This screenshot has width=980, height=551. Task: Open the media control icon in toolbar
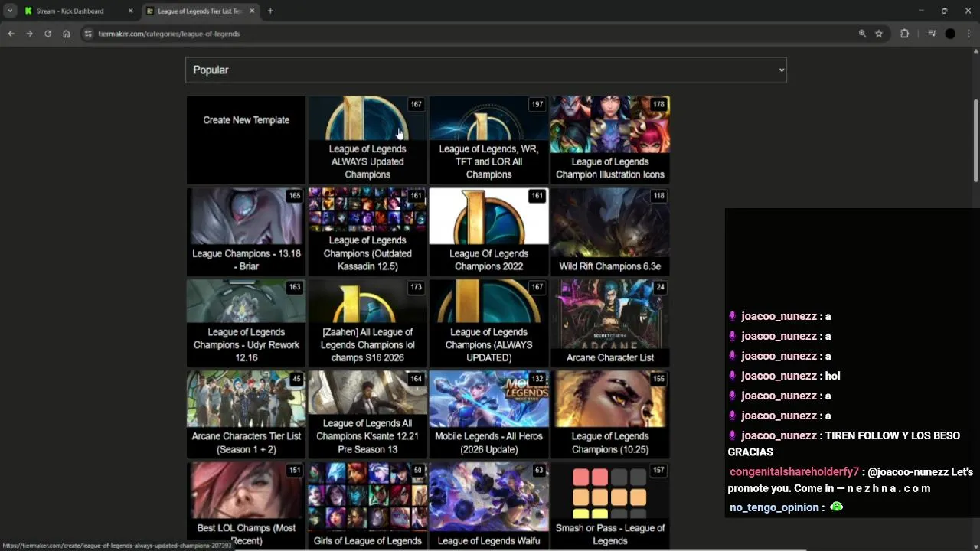pos(932,34)
